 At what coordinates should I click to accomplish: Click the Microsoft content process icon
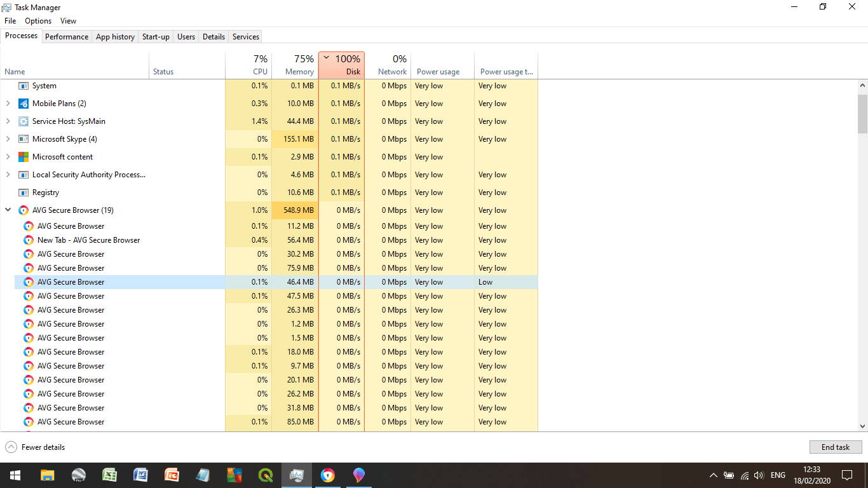pos(24,156)
